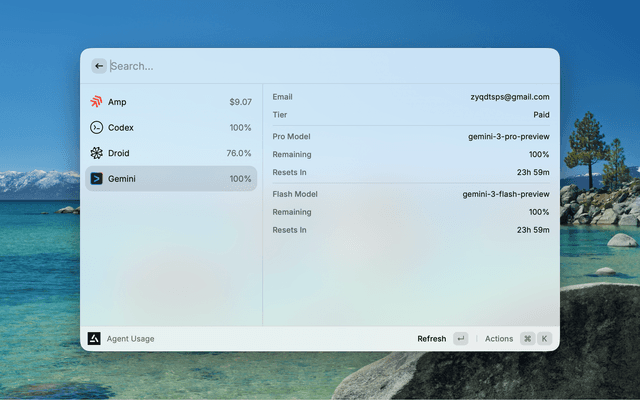The image size is (640, 400).
Task: Click the back arrow beside the search field
Action: (x=99, y=66)
